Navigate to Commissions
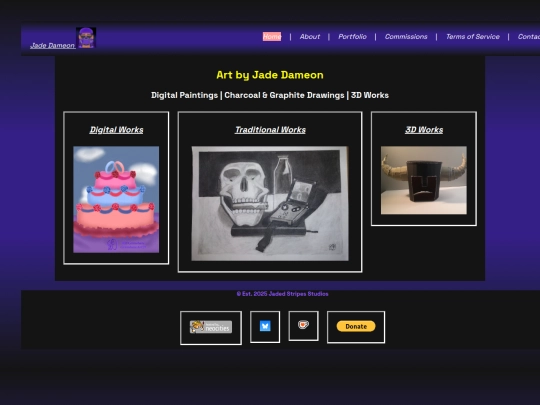 406,37
